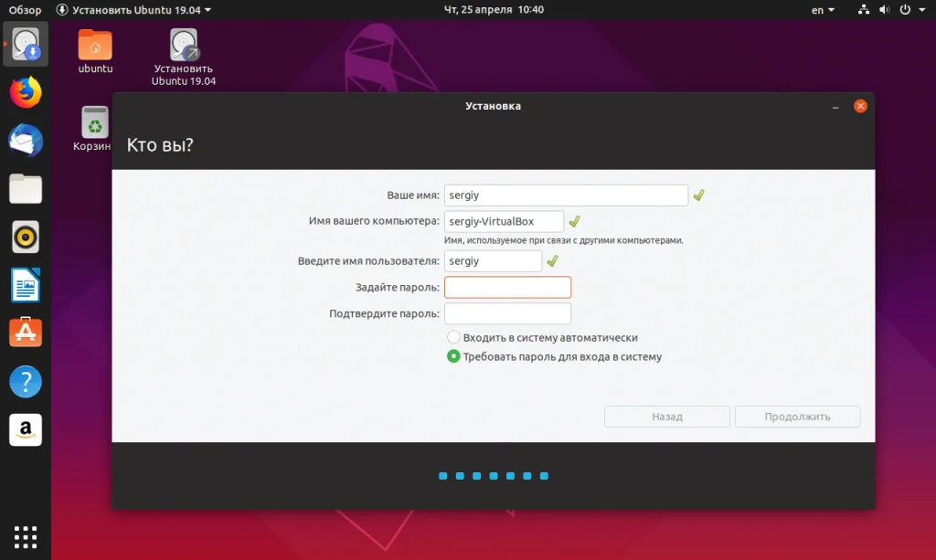Show applications grid at dock bottom
The image size is (936, 560).
(26, 537)
